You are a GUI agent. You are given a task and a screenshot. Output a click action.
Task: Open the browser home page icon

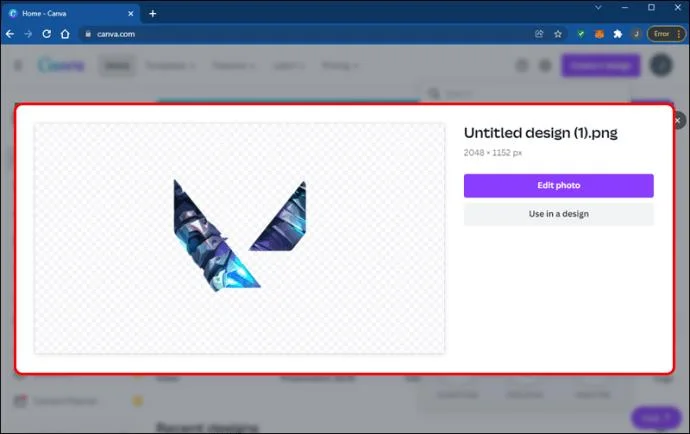[65, 34]
